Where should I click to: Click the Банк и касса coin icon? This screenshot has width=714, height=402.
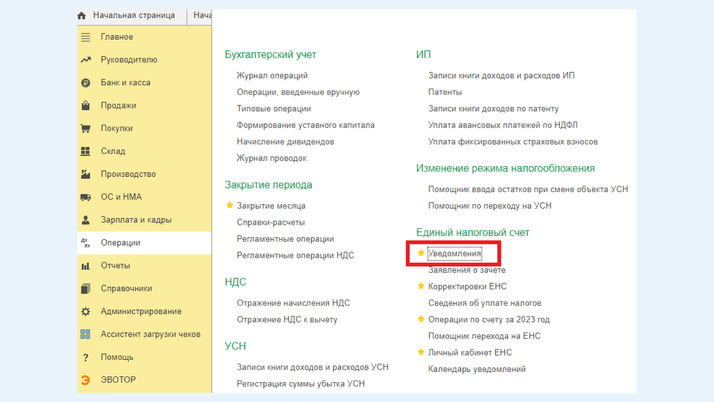click(x=86, y=83)
